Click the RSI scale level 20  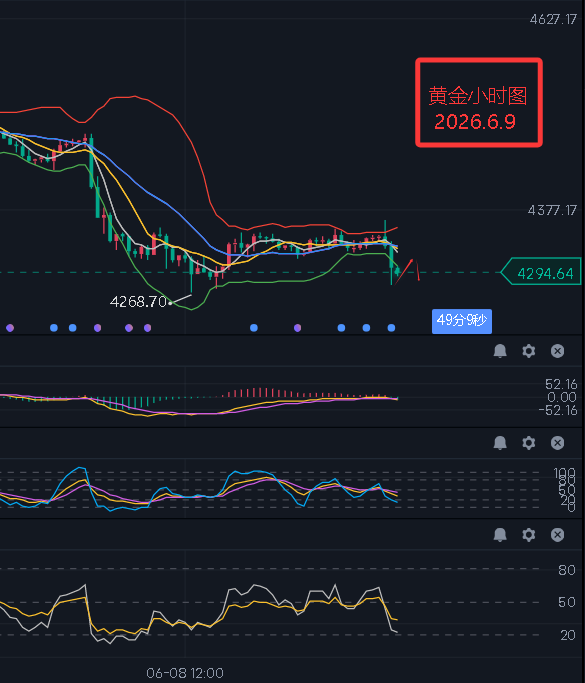click(x=568, y=635)
